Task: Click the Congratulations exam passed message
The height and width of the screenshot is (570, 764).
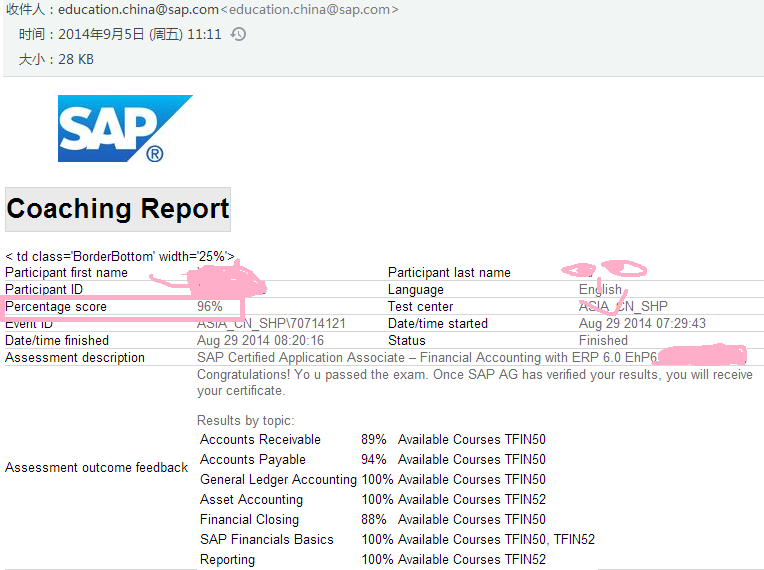Action: pos(475,382)
